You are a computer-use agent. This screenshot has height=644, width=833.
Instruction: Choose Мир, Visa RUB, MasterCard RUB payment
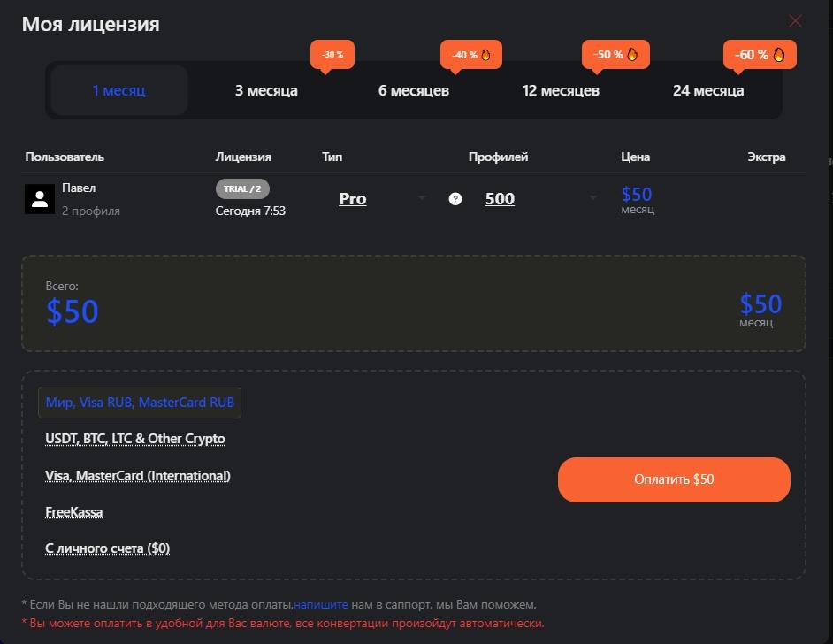[x=140, y=402]
